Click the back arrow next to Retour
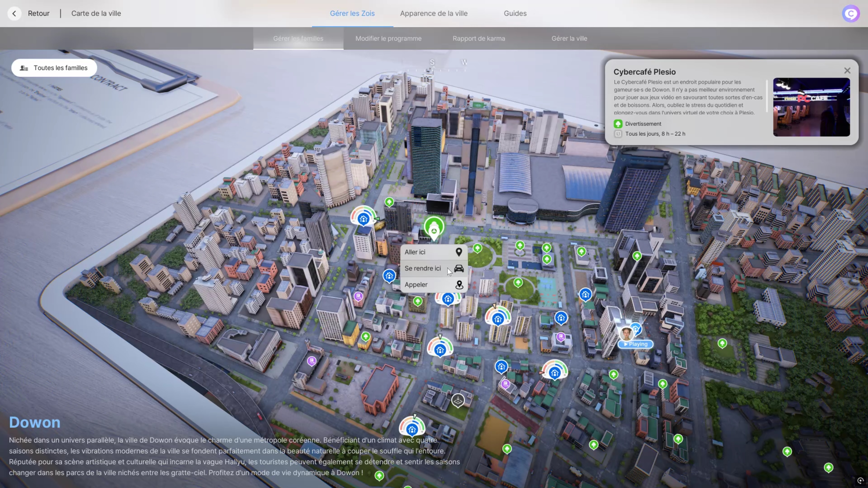The height and width of the screenshot is (488, 868). 14,14
